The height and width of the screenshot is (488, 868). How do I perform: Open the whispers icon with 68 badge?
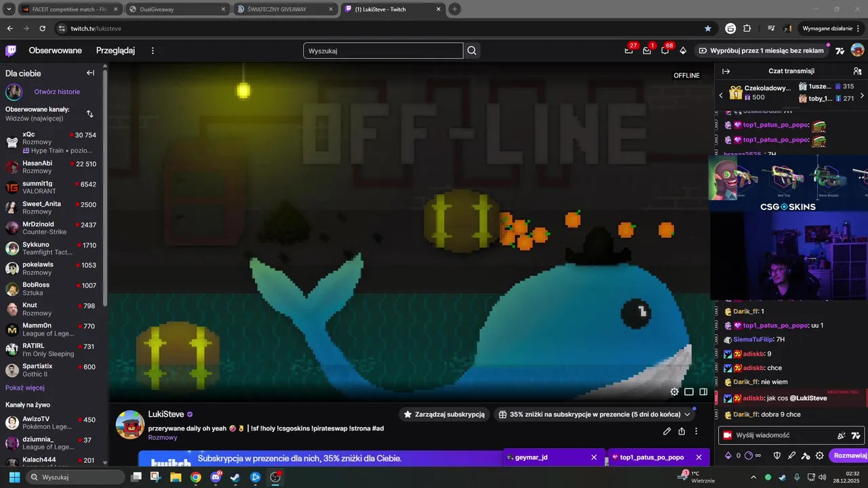pos(665,51)
